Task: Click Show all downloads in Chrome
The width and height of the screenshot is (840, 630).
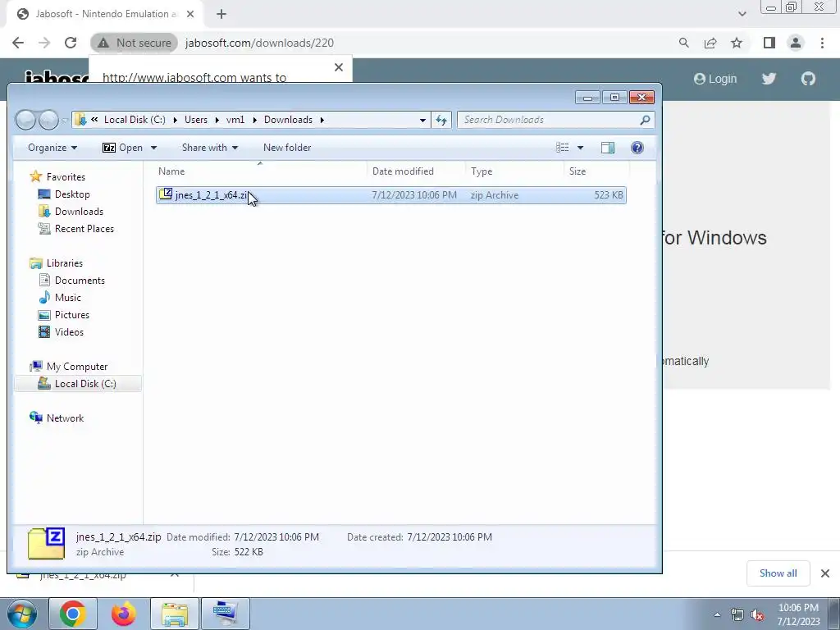Action: click(778, 573)
